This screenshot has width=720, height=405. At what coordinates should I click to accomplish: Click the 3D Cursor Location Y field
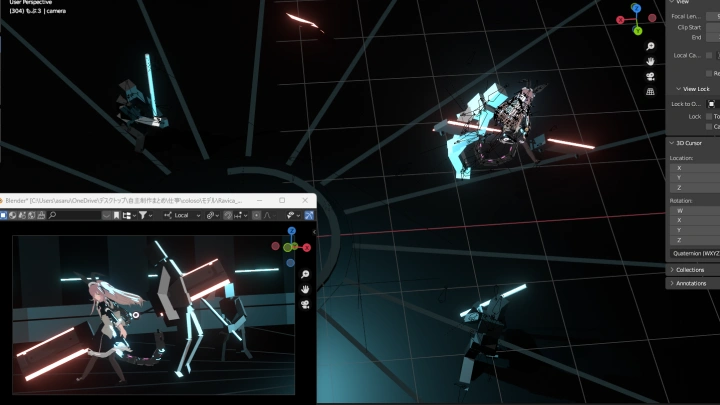[x=695, y=178]
